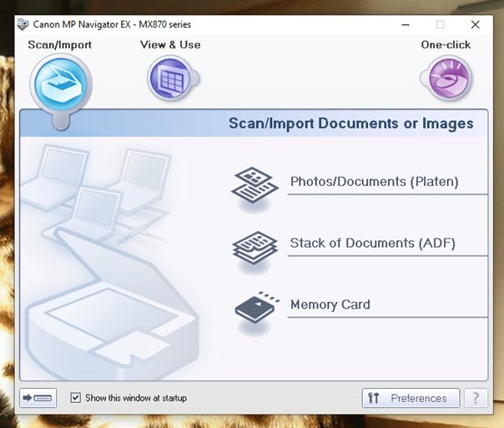Close the MP Navigator EX window
504x428 pixels.
tap(475, 25)
